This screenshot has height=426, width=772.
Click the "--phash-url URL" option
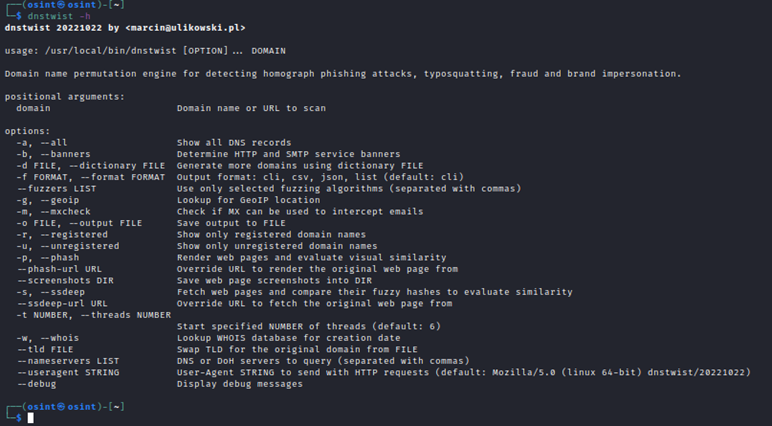pyautogui.click(x=60, y=269)
